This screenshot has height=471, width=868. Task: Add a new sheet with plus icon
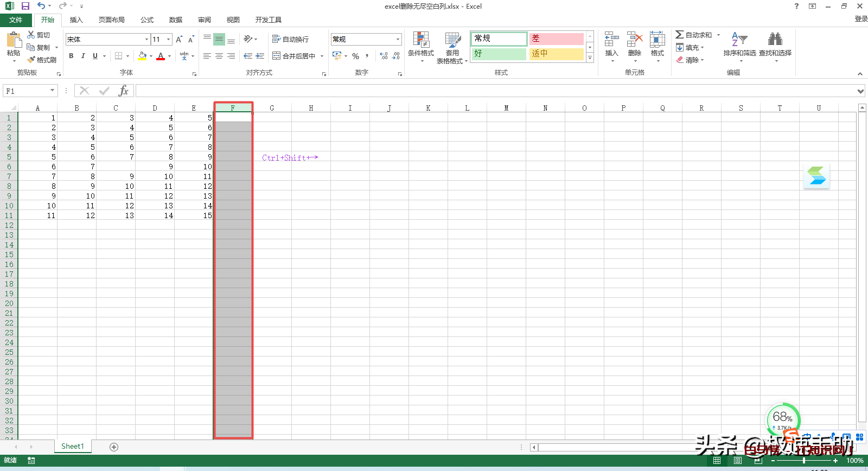coord(114,447)
